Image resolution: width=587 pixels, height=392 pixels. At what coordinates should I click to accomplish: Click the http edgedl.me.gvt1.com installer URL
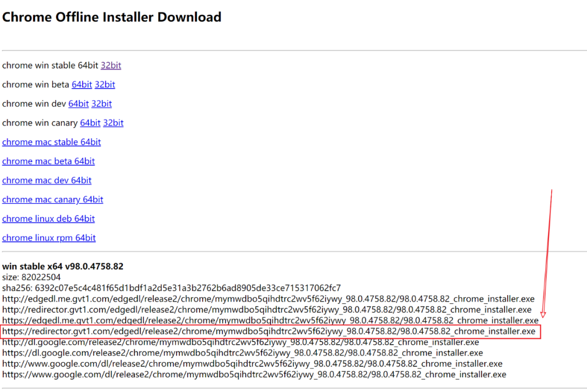coord(268,299)
